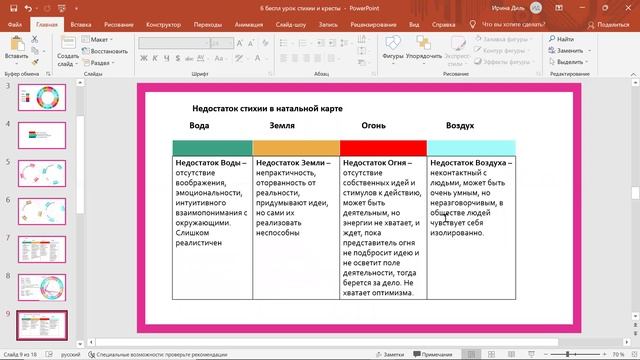Open the Упорядочить arrange menu
The width and height of the screenshot is (640, 360).
click(x=423, y=50)
